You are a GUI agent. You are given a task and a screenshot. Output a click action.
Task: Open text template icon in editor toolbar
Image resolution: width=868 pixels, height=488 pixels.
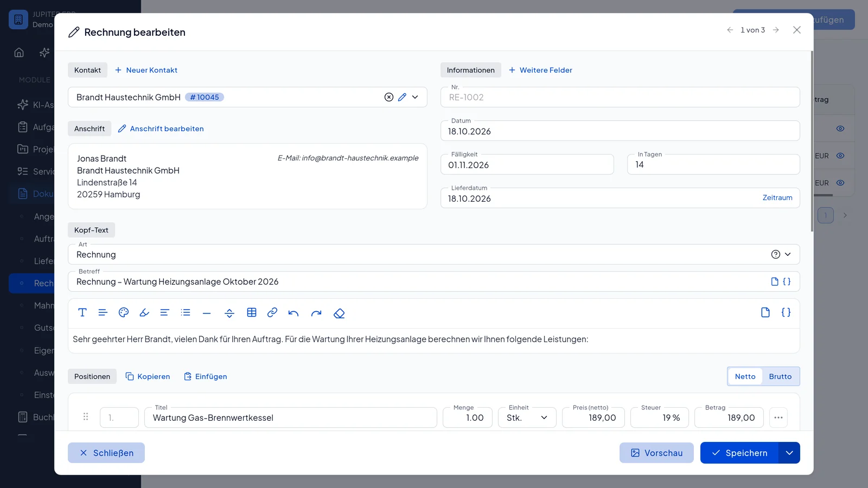coord(765,312)
